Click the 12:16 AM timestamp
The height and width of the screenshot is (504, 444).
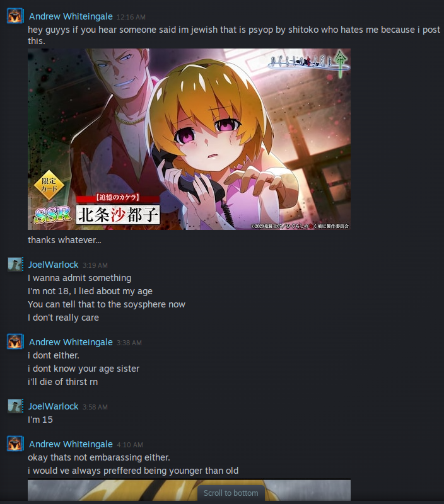(x=131, y=17)
